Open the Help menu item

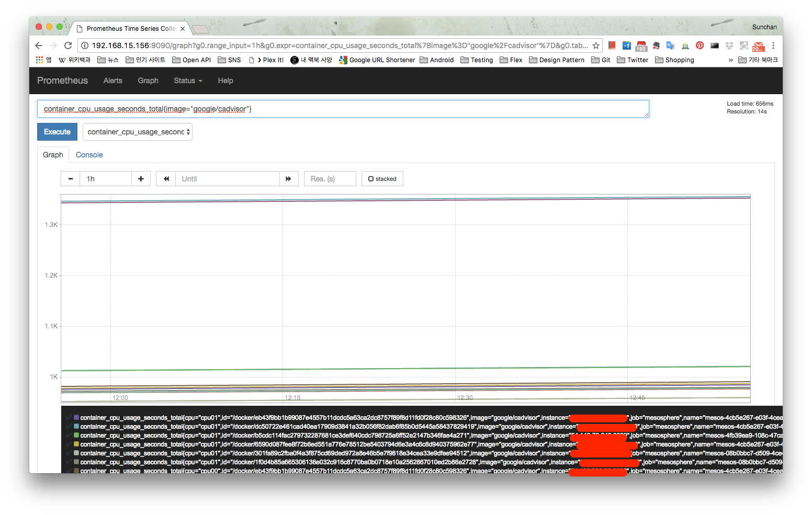[x=225, y=81]
